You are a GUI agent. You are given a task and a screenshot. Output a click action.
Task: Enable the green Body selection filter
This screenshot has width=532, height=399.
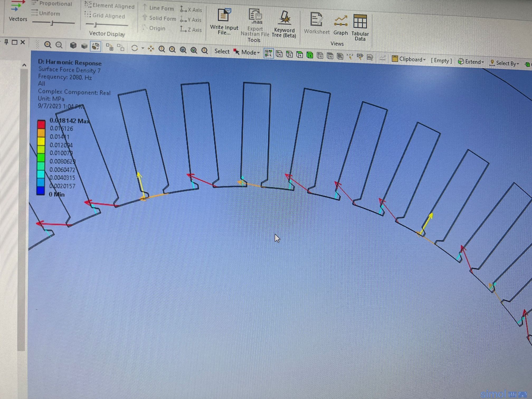[x=310, y=55]
